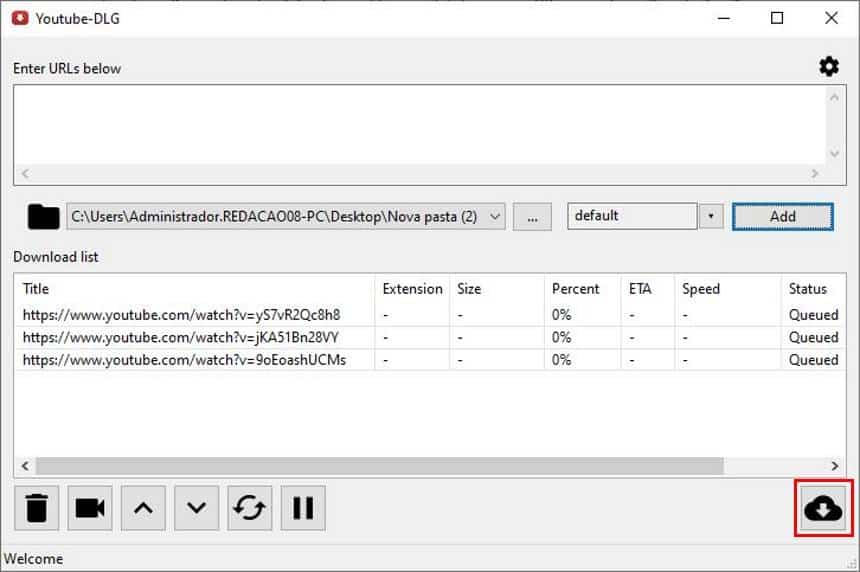Move selected item down with arrow button
Viewport: 860px width, 572px height.
(x=196, y=508)
